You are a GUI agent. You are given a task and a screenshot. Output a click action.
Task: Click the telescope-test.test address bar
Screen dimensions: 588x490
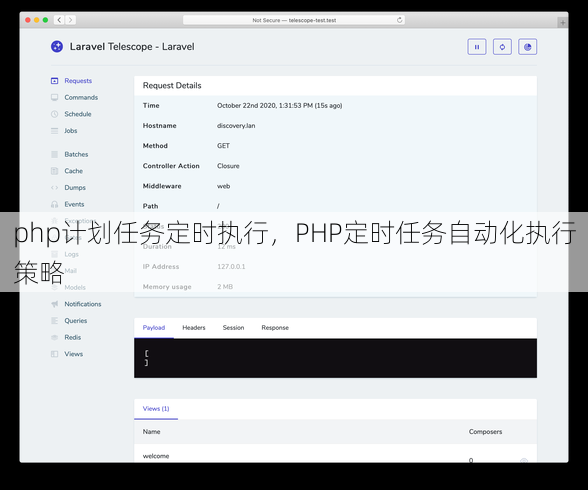click(x=294, y=20)
